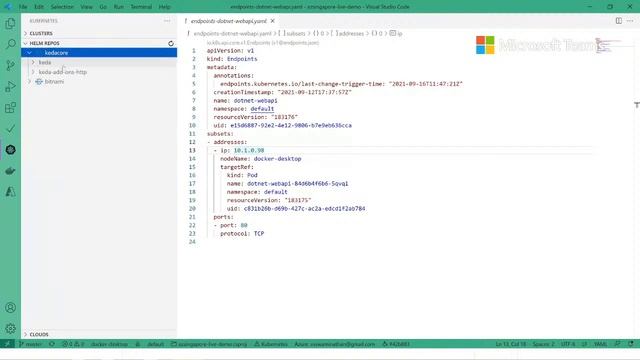The image size is (640, 360).
Task: Open the Source Control view
Action: coord(10,65)
